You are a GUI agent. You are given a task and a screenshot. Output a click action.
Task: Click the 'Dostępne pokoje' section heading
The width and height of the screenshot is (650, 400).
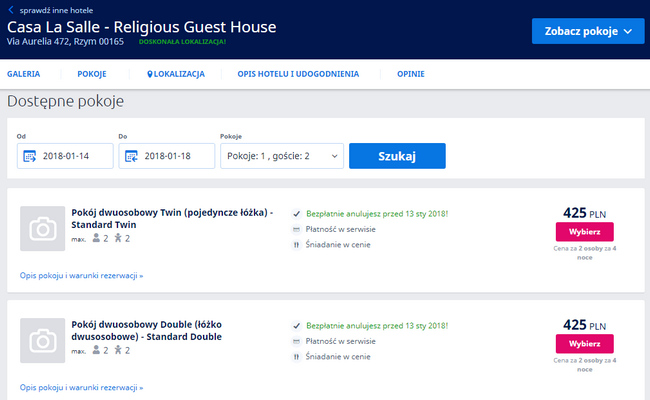[x=65, y=102]
